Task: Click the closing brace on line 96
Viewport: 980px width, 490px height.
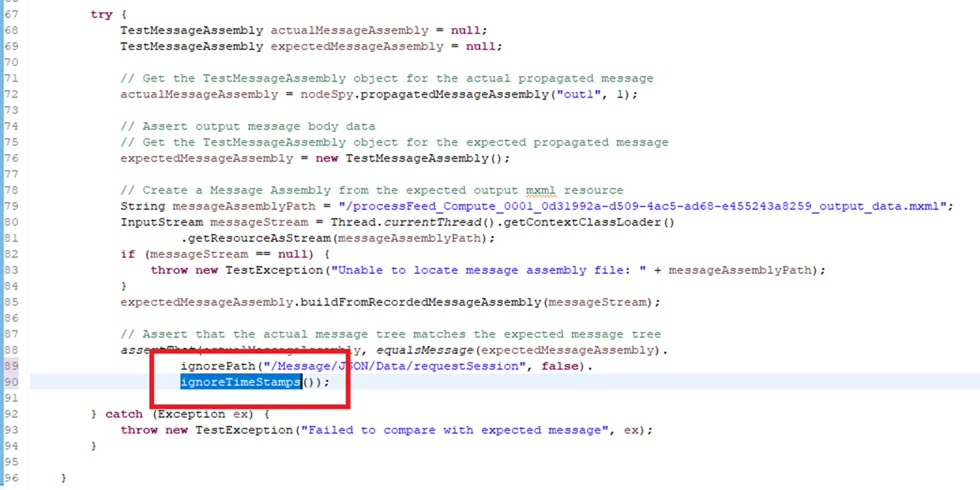Action: 64,479
